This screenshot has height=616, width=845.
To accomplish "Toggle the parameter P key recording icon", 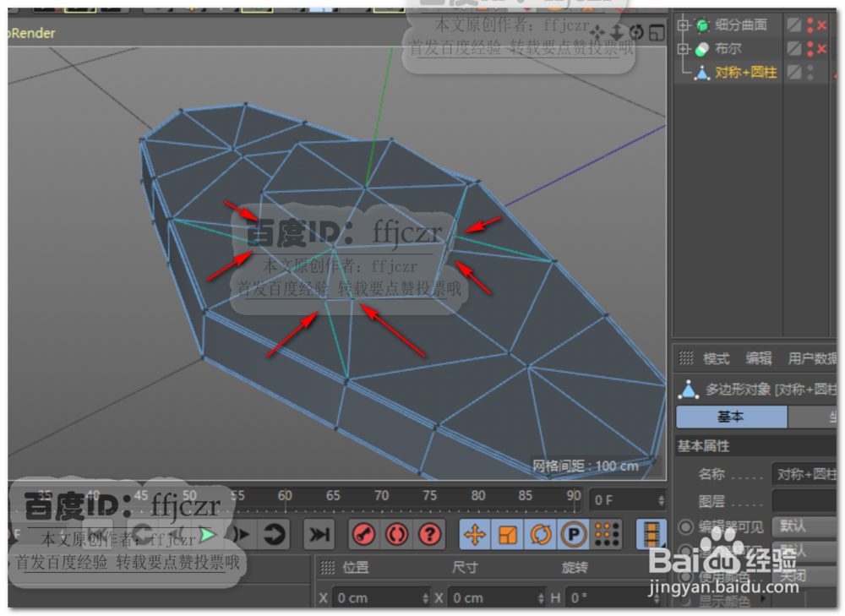I will [574, 535].
